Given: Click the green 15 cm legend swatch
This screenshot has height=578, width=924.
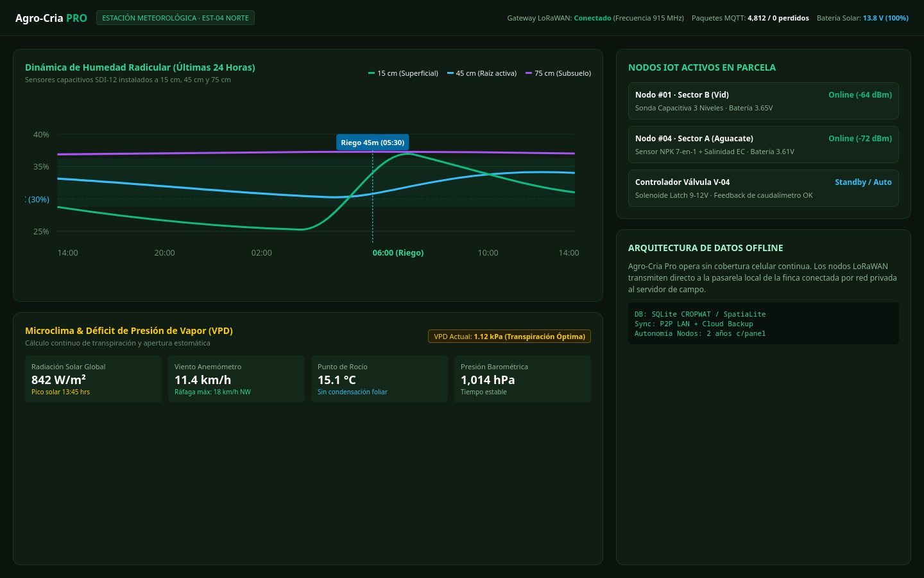Looking at the screenshot, I should [x=372, y=73].
